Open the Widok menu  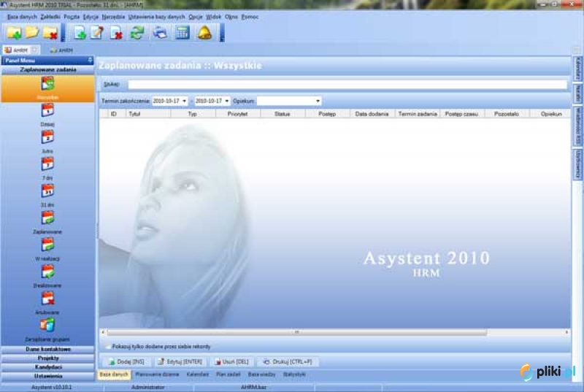[x=213, y=17]
